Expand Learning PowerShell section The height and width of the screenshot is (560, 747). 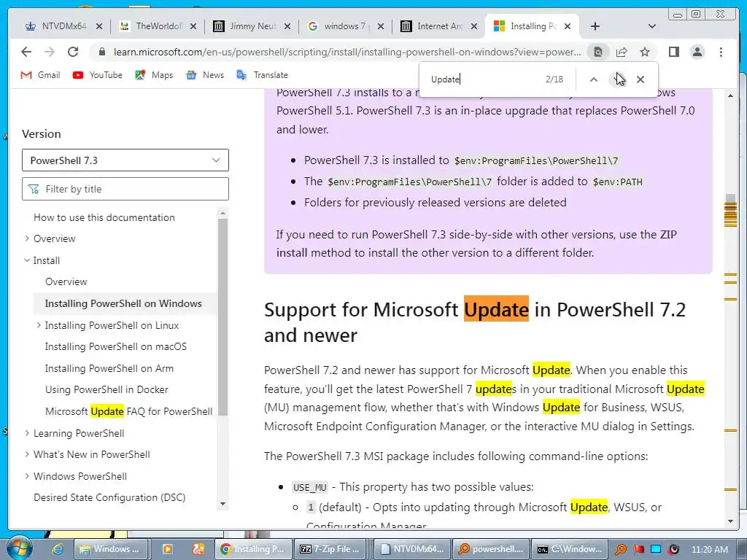click(x=27, y=433)
